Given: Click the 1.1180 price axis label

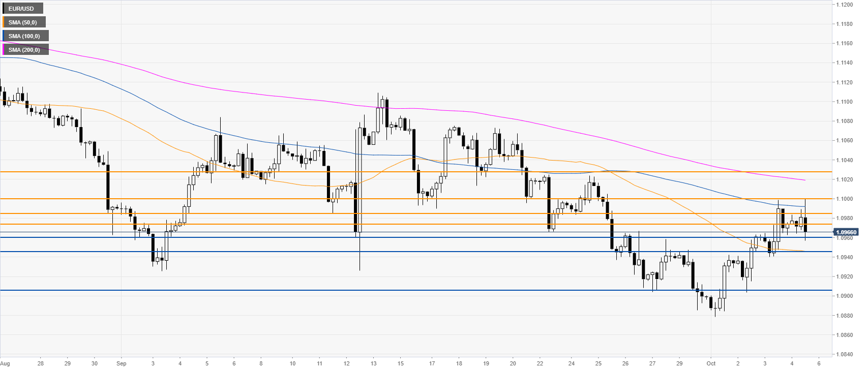Looking at the screenshot, I should point(845,24).
